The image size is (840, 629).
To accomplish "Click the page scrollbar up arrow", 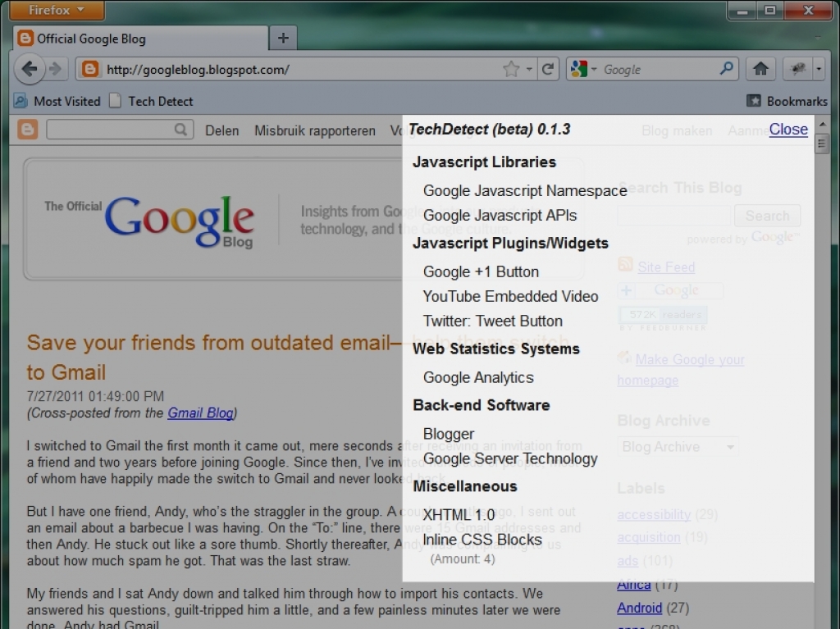I will point(822,125).
